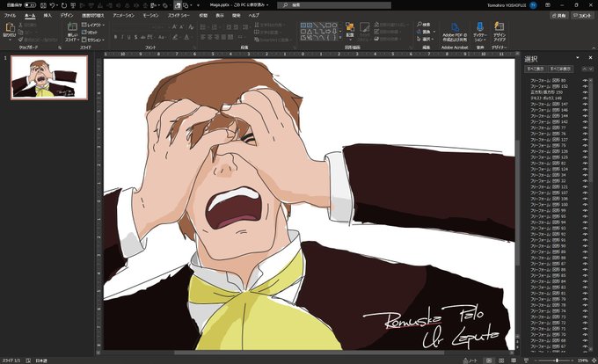598x364 pixels.
Task: Switch to the Design (デザイン) tab
Action: coord(66,16)
